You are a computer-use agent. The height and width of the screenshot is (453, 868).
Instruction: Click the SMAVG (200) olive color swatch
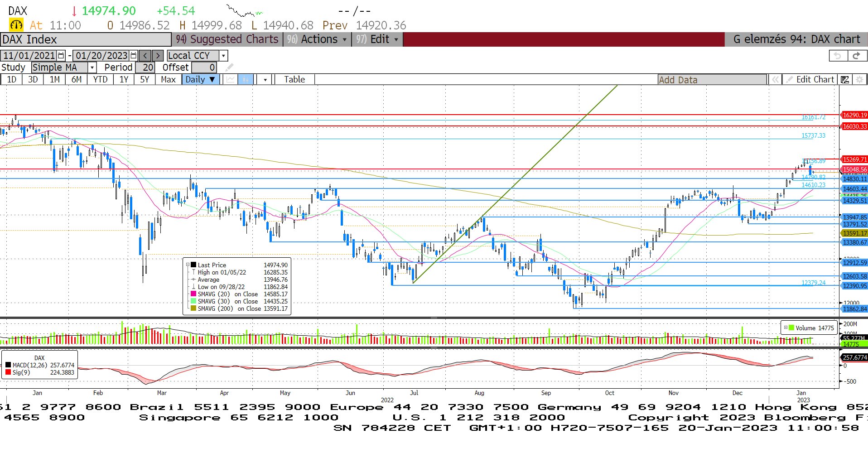pos(193,308)
